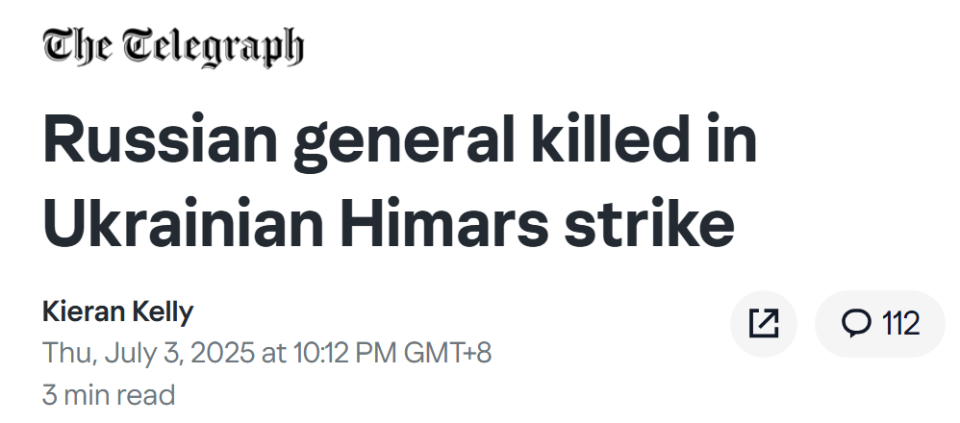Open the comments speech bubble icon

pos(855,323)
